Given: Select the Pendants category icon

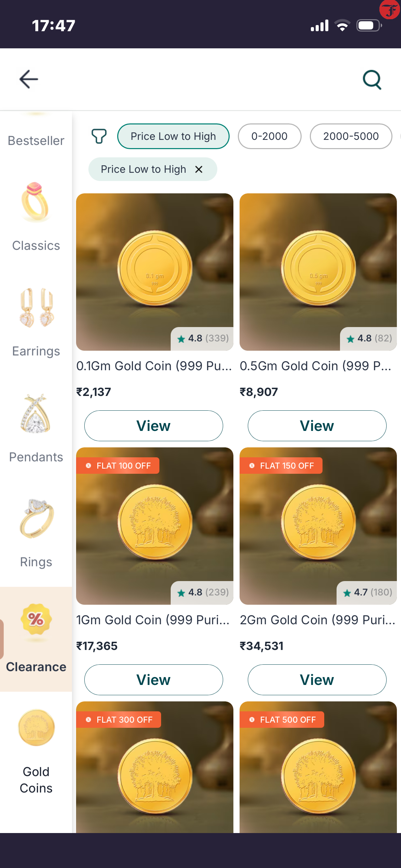Looking at the screenshot, I should pos(36,413).
